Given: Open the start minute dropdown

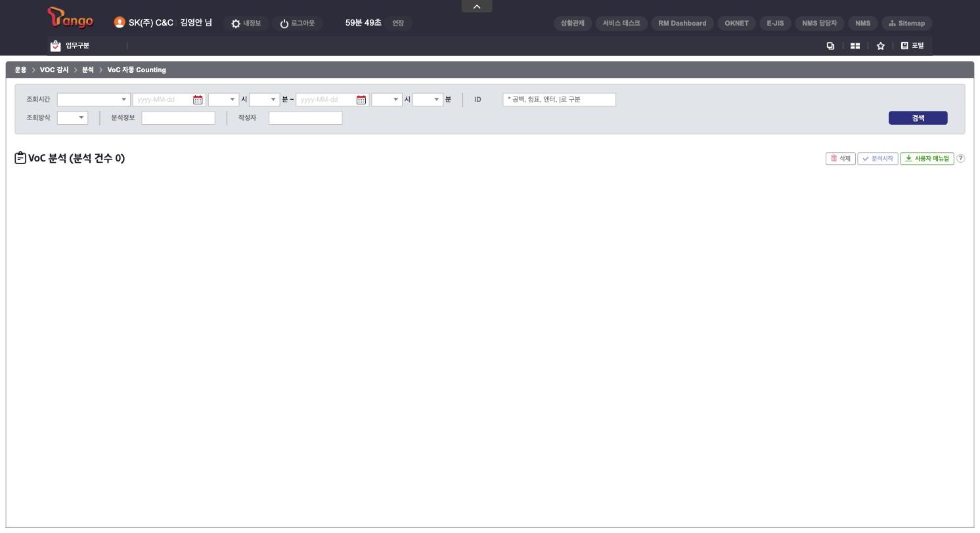Looking at the screenshot, I should (264, 100).
